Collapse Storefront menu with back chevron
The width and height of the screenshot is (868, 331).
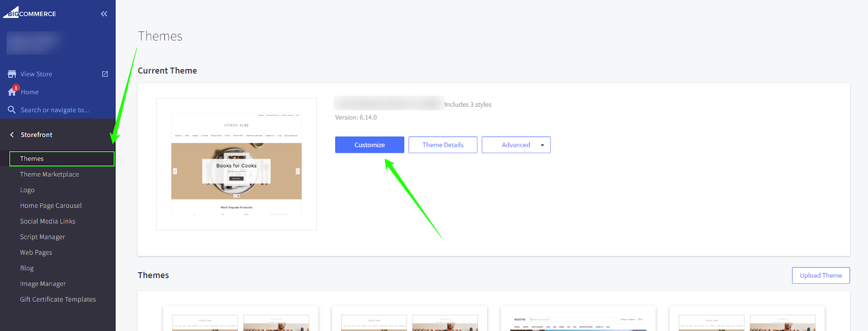point(12,135)
